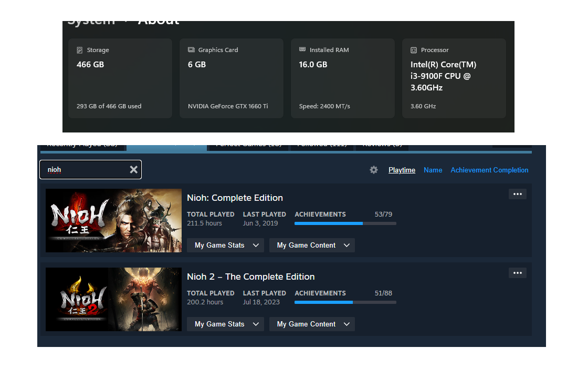
Task: Click the Nioh 2 cover image
Action: tap(113, 299)
